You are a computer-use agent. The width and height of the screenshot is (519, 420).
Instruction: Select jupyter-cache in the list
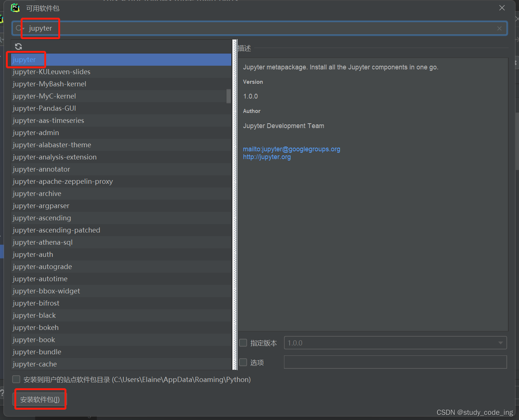pos(121,364)
